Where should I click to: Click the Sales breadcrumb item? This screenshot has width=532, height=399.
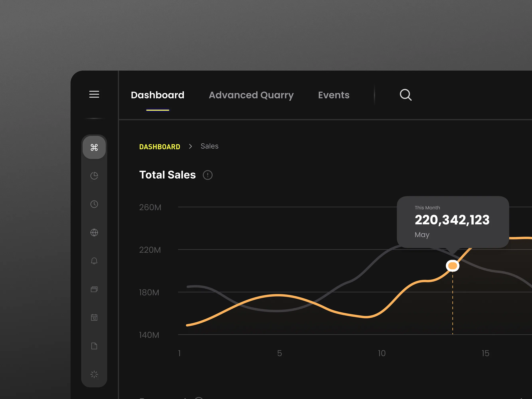coord(210,146)
